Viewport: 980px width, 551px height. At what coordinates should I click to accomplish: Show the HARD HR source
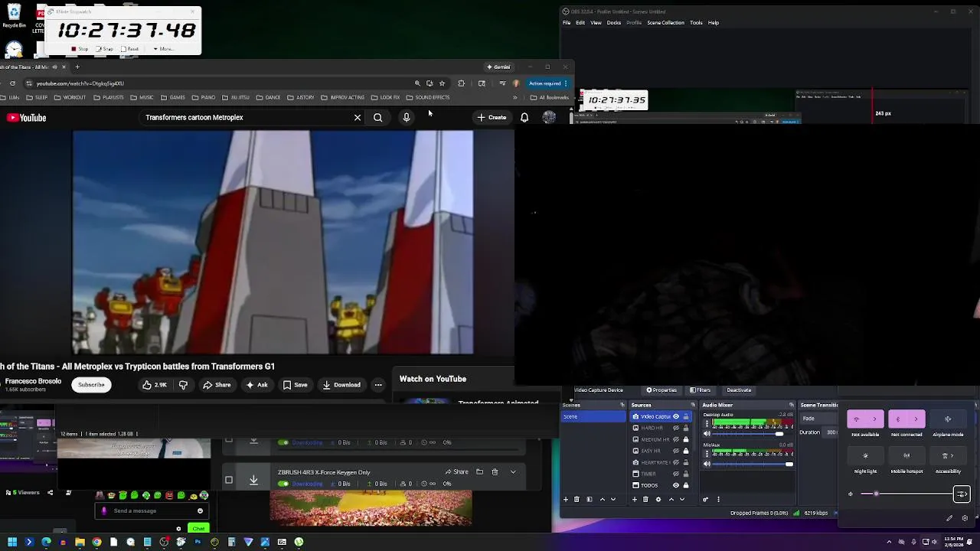[676, 428]
